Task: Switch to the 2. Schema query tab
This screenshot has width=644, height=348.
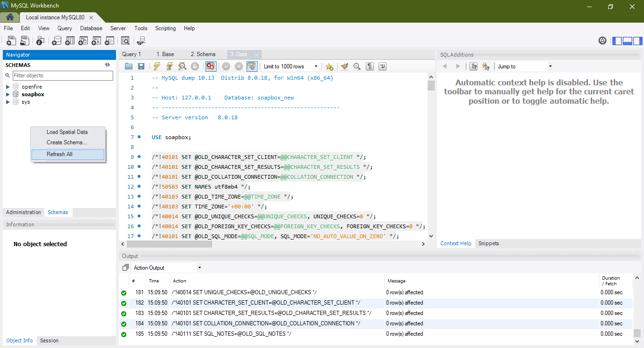Action: click(203, 54)
